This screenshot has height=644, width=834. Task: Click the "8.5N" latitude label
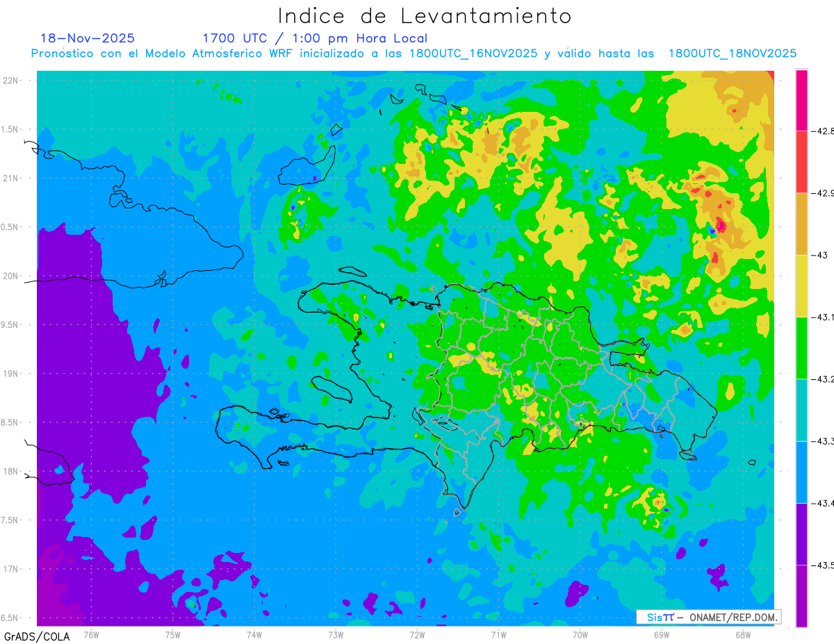(x=10, y=422)
